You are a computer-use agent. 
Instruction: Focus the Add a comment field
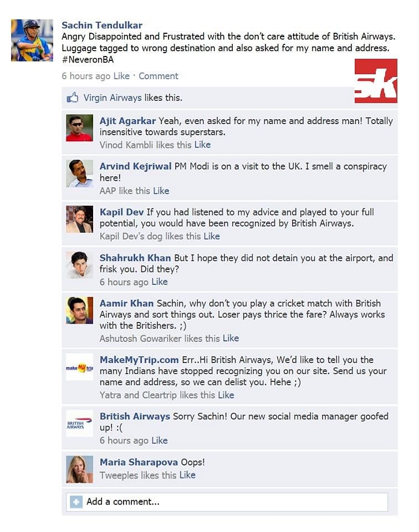[x=227, y=502]
